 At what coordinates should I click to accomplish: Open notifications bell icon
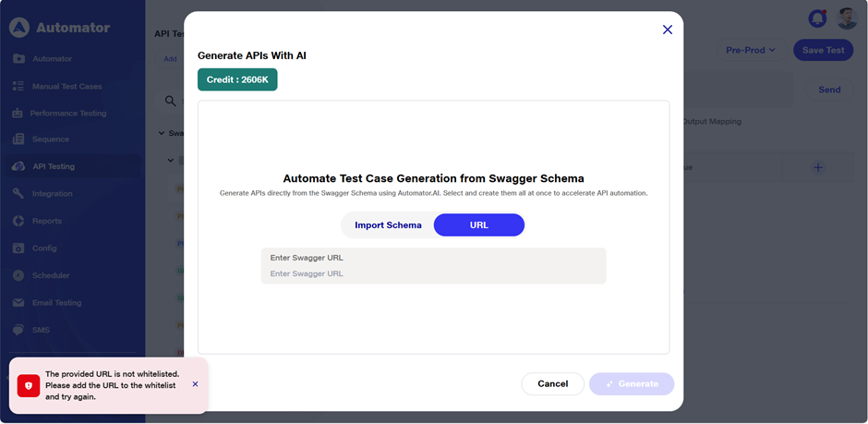click(x=816, y=18)
